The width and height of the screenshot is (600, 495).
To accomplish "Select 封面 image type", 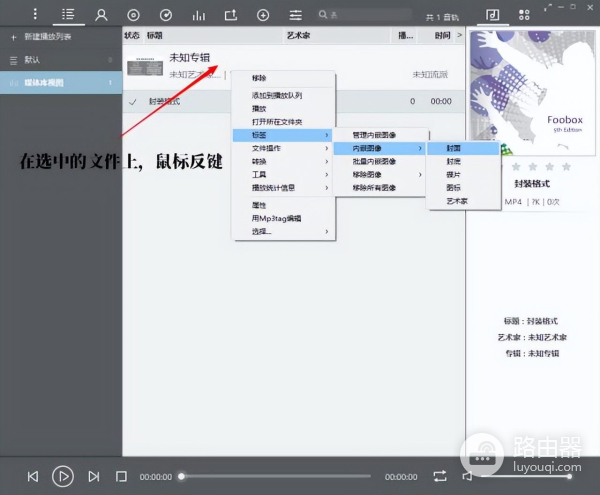I will coord(463,148).
